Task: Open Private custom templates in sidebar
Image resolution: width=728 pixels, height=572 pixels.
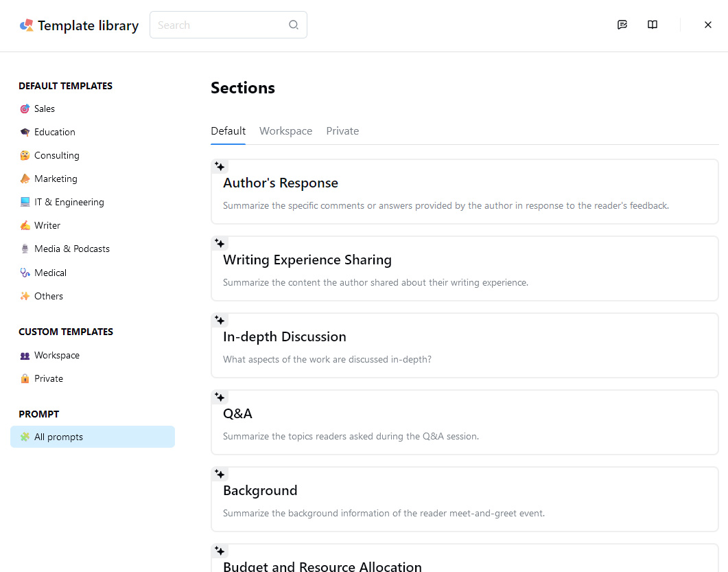Action: click(x=93, y=378)
